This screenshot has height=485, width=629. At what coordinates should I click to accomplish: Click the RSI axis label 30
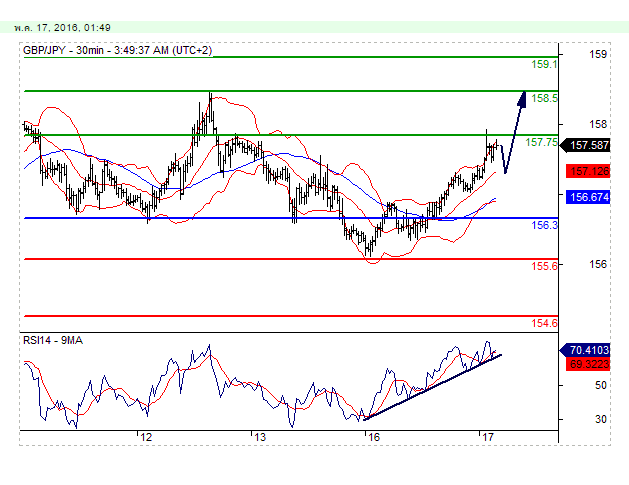pyautogui.click(x=601, y=419)
